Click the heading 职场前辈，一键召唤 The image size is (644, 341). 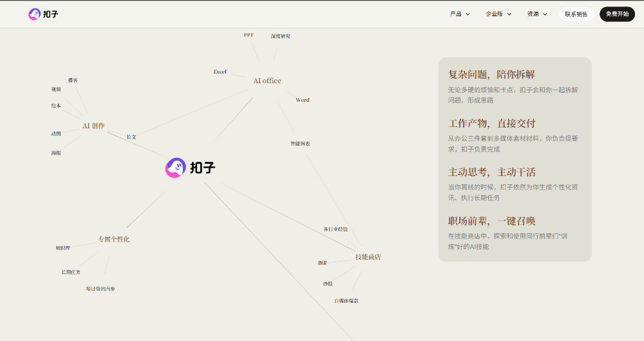pos(492,221)
